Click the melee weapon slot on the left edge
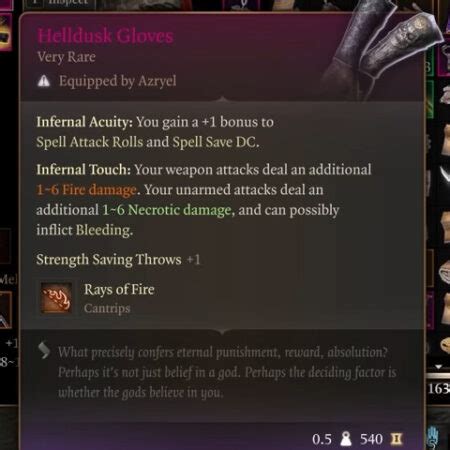The height and width of the screenshot is (450, 450). (x=5, y=310)
